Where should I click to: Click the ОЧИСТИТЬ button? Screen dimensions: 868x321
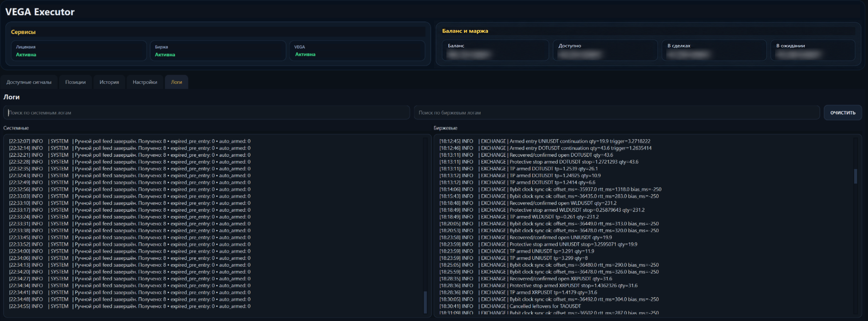coord(843,113)
